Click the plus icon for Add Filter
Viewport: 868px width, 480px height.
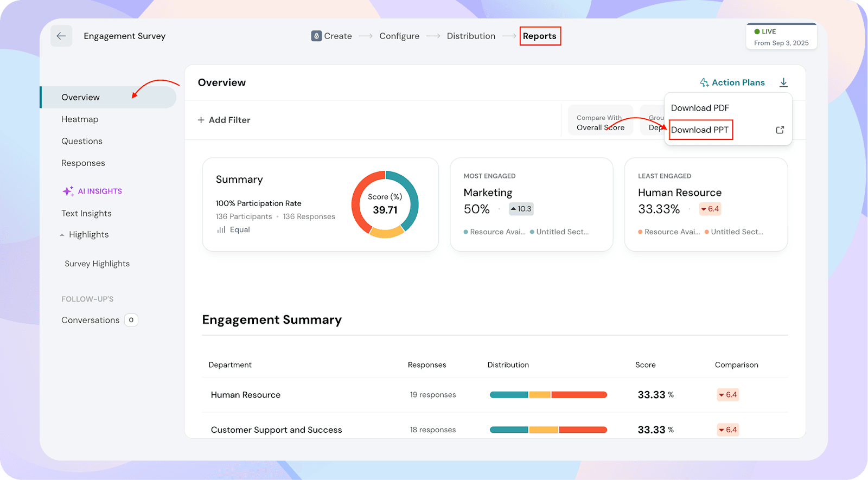click(x=201, y=120)
